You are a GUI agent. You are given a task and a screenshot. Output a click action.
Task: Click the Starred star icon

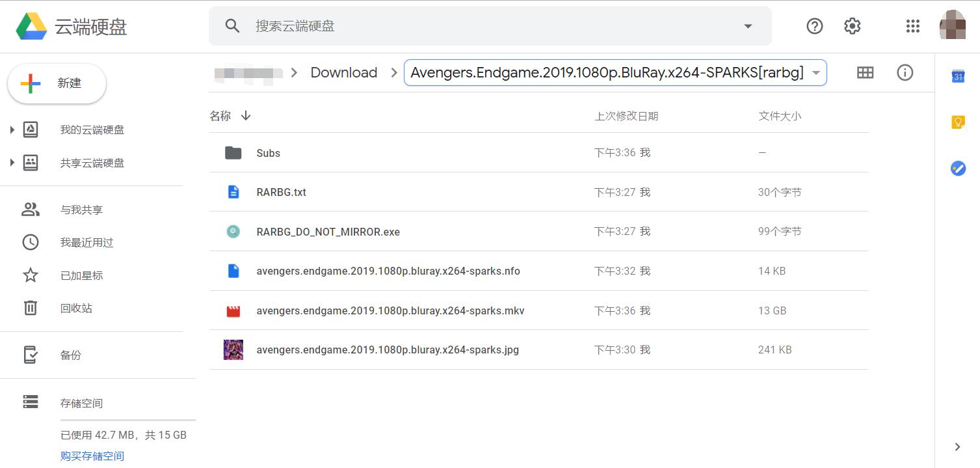(x=31, y=275)
